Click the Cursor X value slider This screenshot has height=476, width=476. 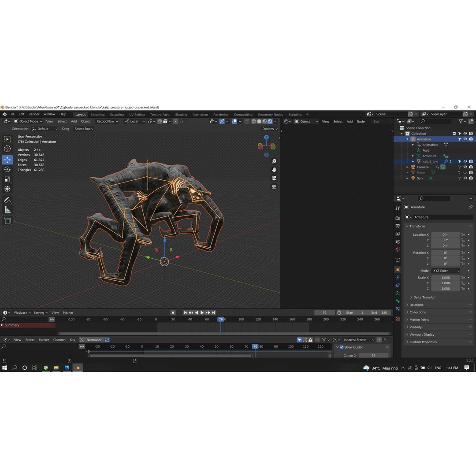click(373, 356)
